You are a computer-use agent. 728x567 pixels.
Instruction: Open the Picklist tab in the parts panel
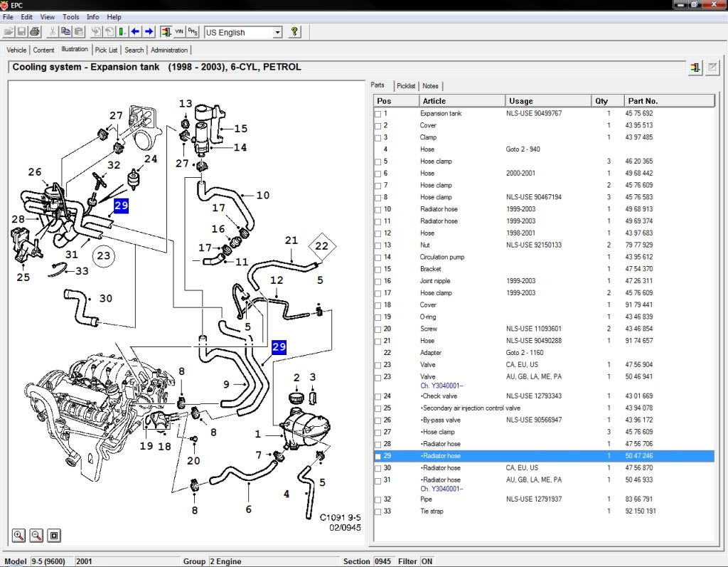[x=406, y=86]
